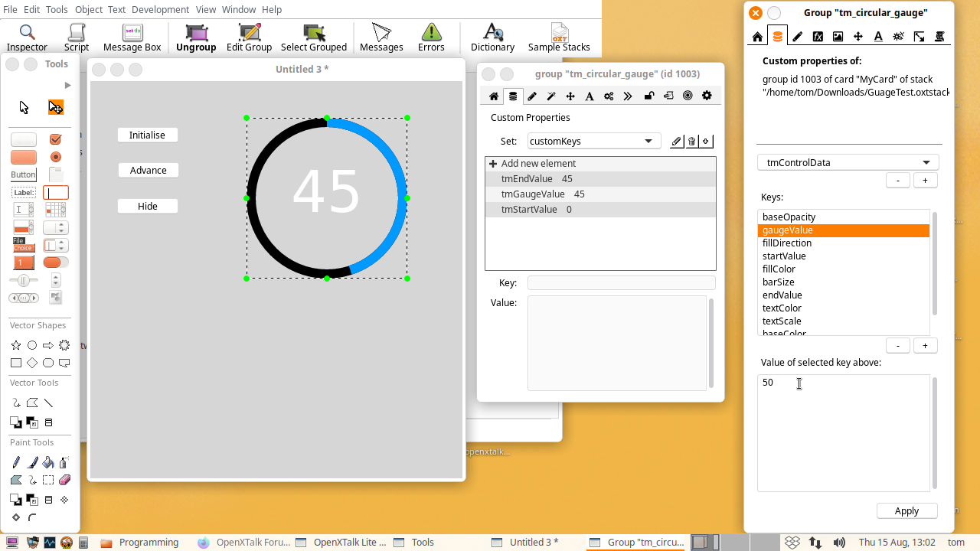Screen dimensions: 980x551
Task: Open fx tab in right Group panel
Action: (818, 36)
